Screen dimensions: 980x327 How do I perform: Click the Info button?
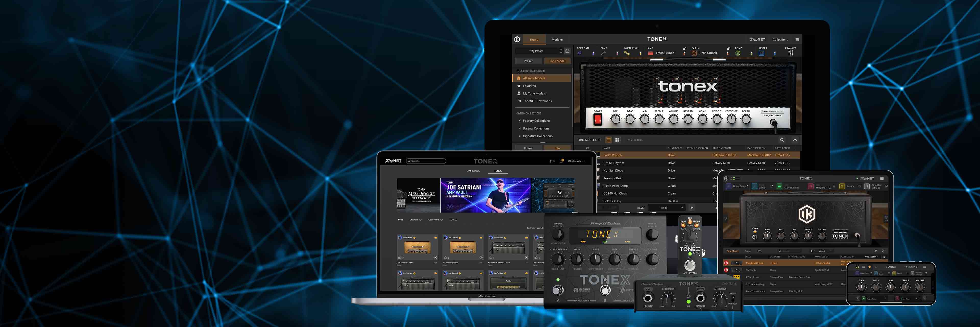click(x=557, y=148)
